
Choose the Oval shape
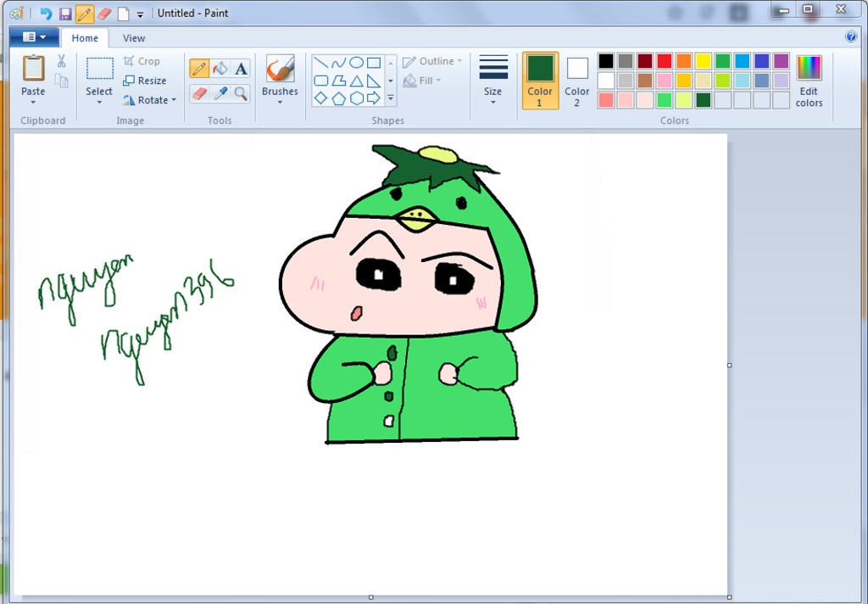pyautogui.click(x=357, y=63)
